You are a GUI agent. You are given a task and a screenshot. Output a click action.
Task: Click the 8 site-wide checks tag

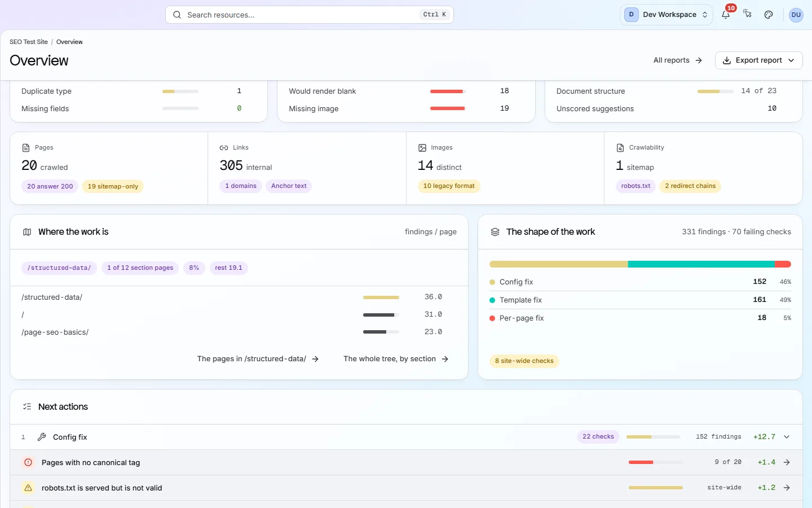tap(524, 361)
